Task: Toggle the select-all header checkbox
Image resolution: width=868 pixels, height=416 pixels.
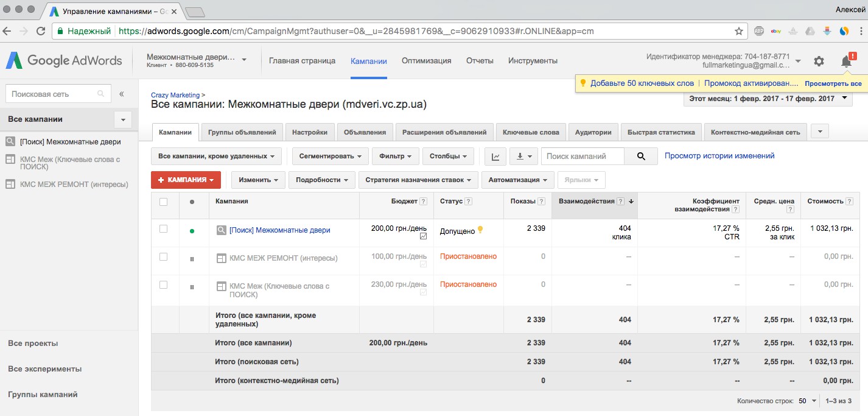Action: click(163, 202)
